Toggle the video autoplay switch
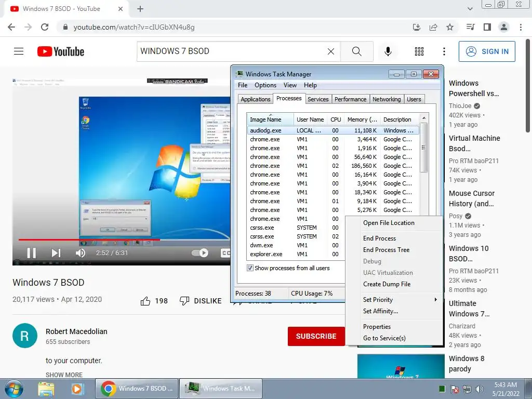The width and height of the screenshot is (532, 399). (x=200, y=253)
